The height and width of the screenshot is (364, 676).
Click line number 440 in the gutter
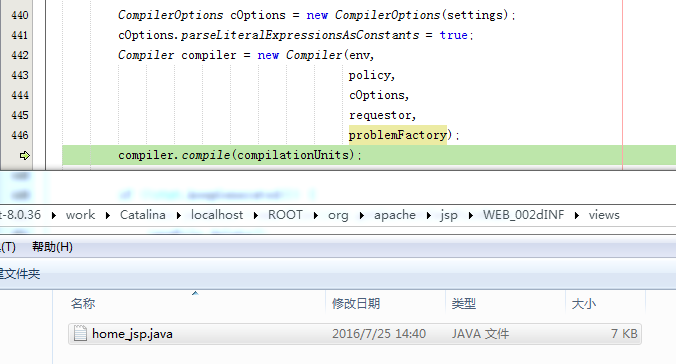pyautogui.click(x=20, y=15)
